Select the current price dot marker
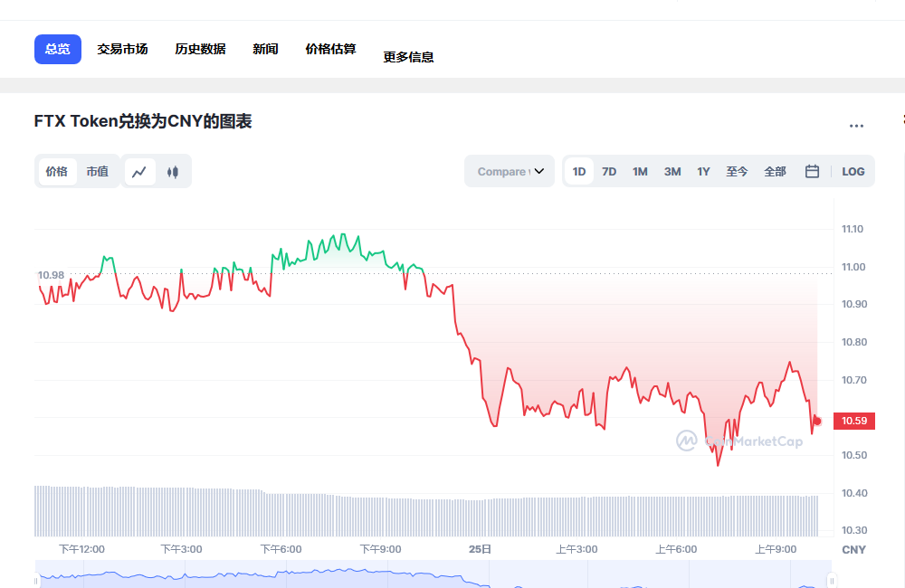The height and width of the screenshot is (588, 905). [x=817, y=422]
